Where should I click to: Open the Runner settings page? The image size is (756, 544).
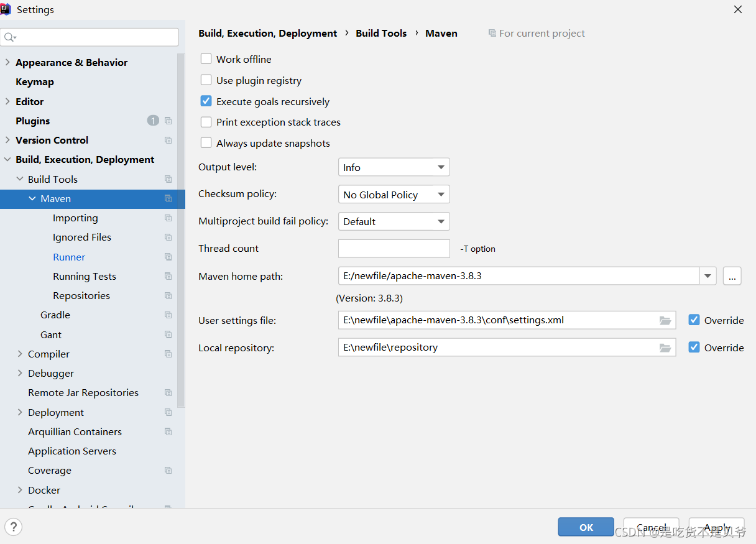coord(69,257)
